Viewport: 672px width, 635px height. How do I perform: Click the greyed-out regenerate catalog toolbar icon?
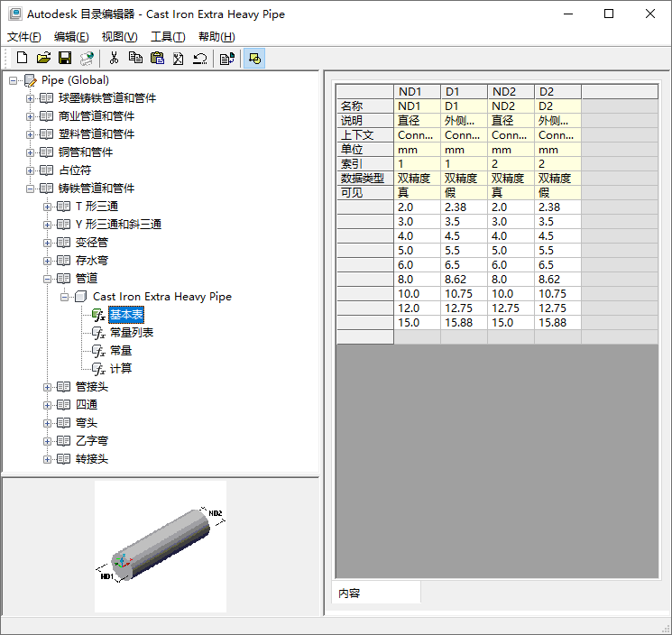(x=87, y=58)
